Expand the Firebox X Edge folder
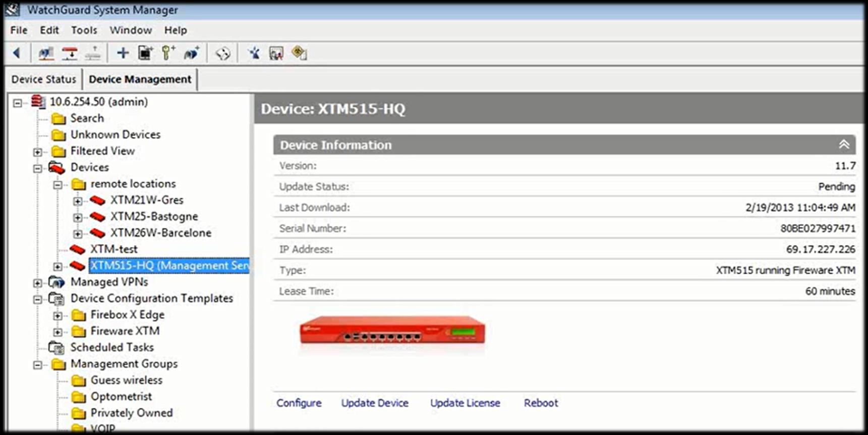 click(x=58, y=316)
